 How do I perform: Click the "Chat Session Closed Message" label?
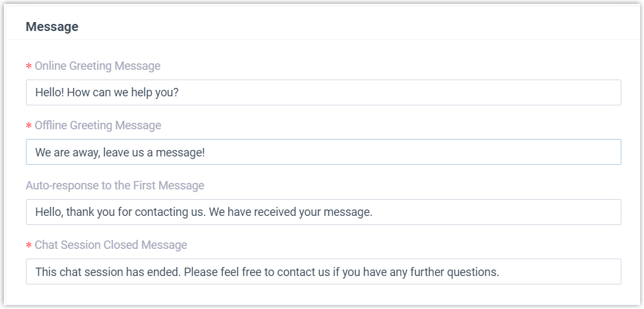[x=111, y=245]
